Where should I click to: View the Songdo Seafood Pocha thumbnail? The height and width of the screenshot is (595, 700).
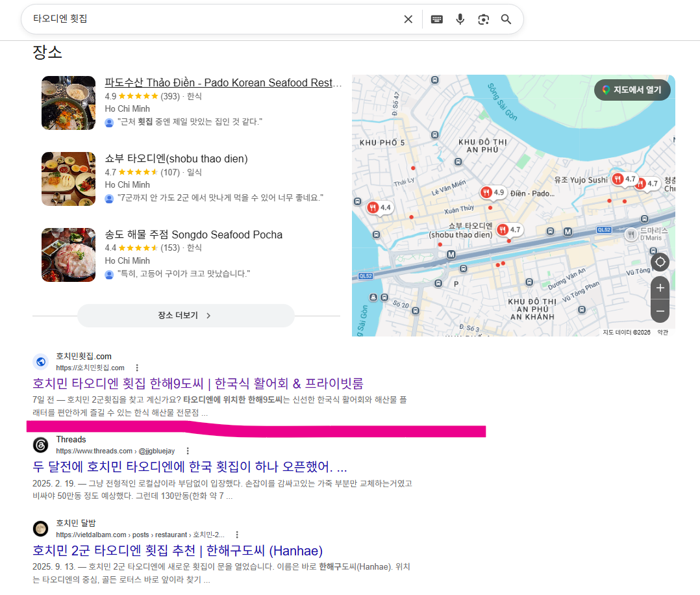68,255
